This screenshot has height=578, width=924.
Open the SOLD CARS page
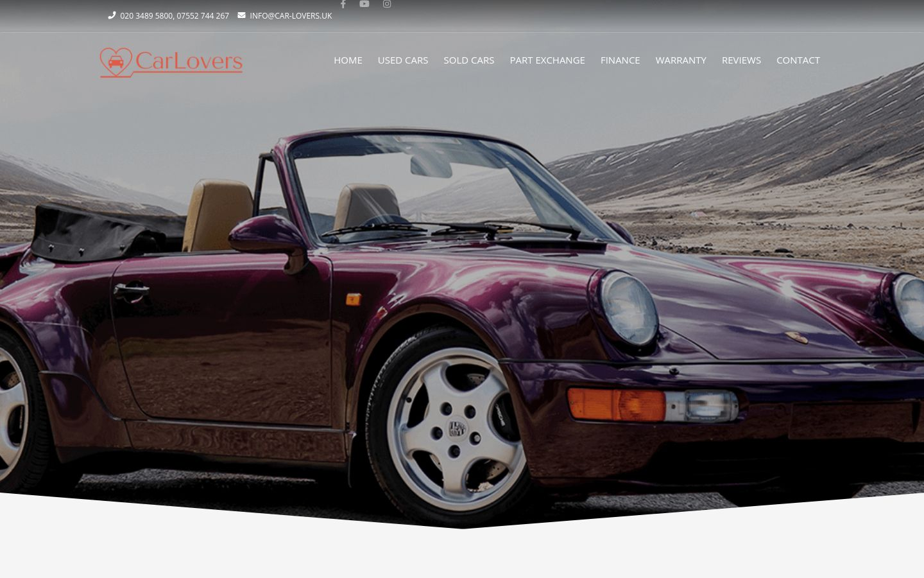(x=469, y=60)
